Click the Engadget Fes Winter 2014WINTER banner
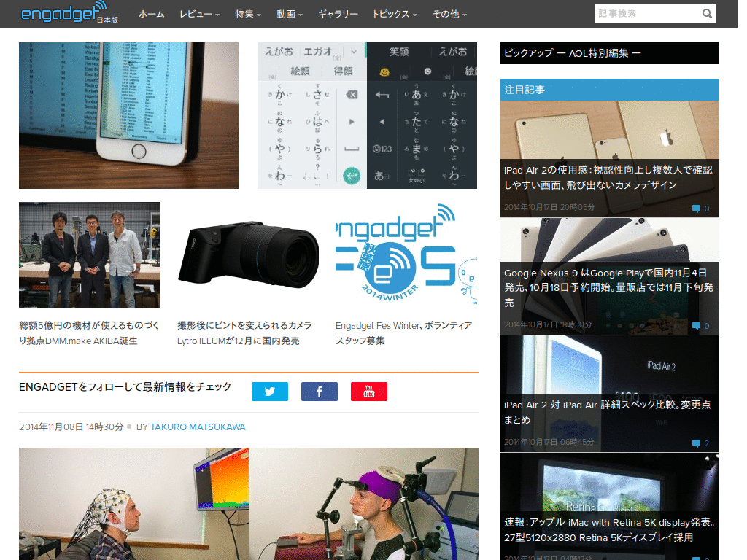This screenshot has width=747, height=560. pyautogui.click(x=406, y=255)
